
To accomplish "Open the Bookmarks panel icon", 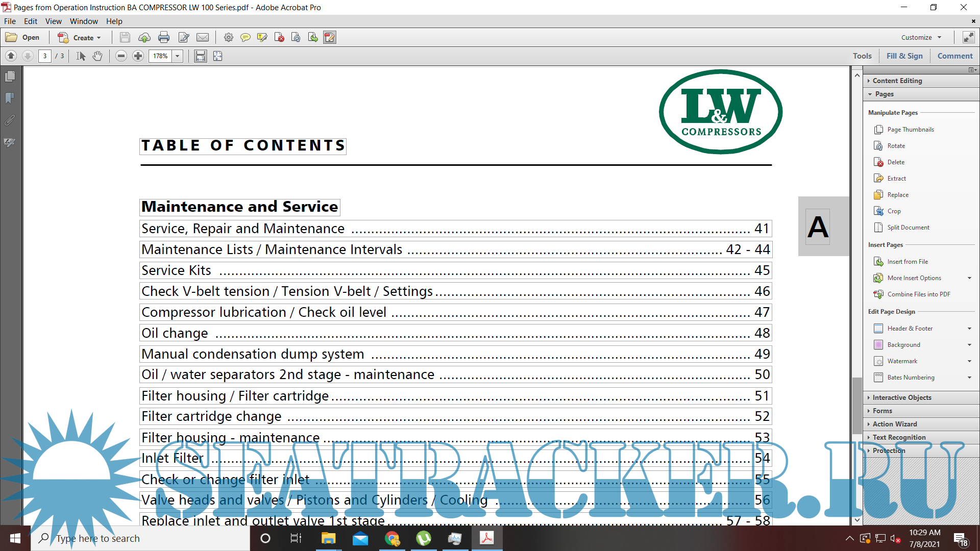I will tap(10, 98).
